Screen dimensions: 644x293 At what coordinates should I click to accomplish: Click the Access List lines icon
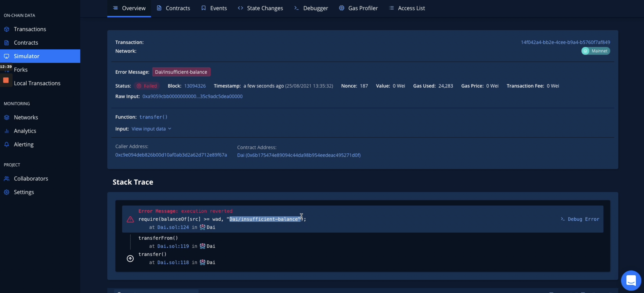click(x=391, y=8)
